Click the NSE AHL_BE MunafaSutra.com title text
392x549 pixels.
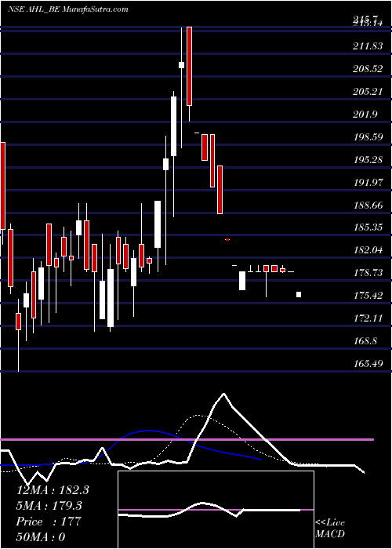[x=67, y=9]
